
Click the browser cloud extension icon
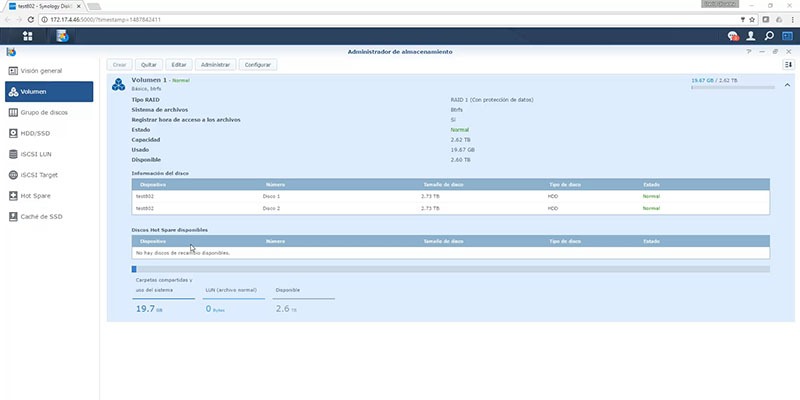tap(779, 19)
